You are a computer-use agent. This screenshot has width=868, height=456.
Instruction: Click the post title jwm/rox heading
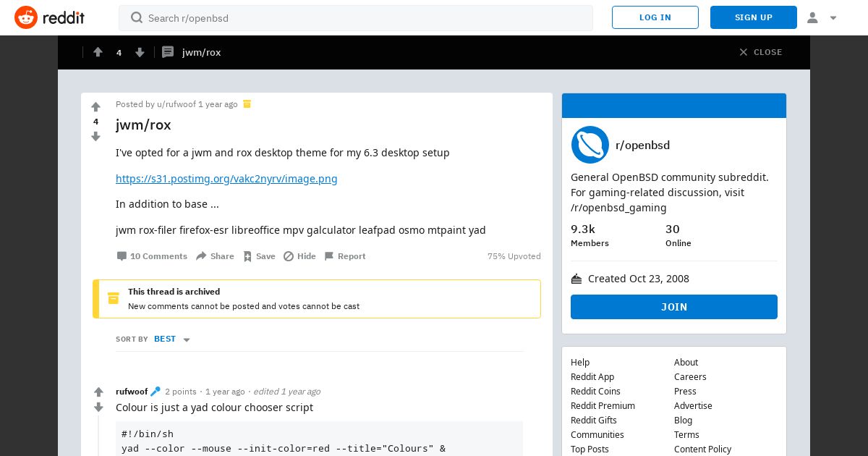[x=143, y=125]
